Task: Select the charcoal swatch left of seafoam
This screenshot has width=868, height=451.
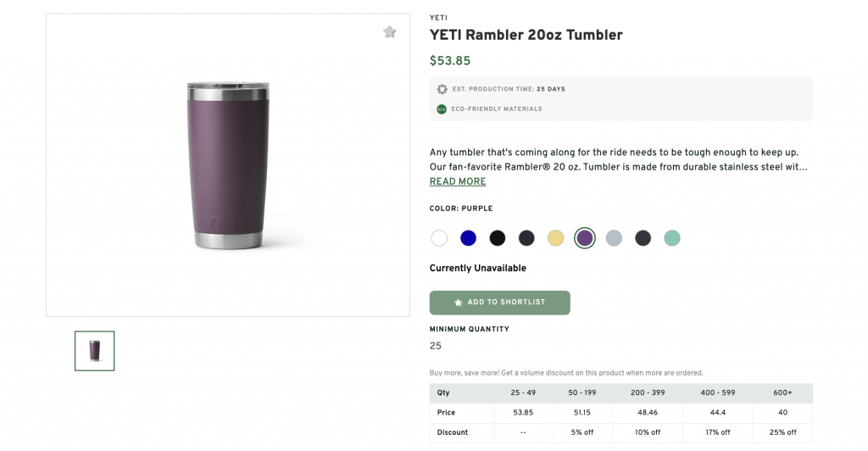Action: pos(643,238)
